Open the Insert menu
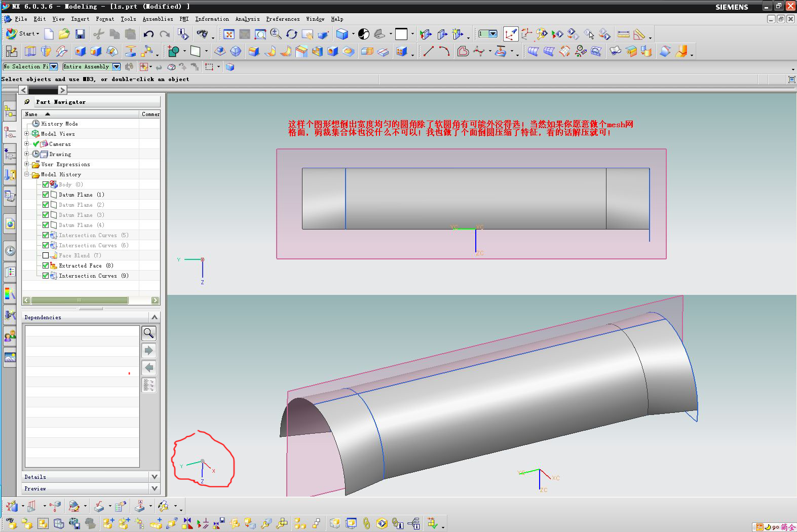Screen dimensions: 797x532 pos(80,19)
